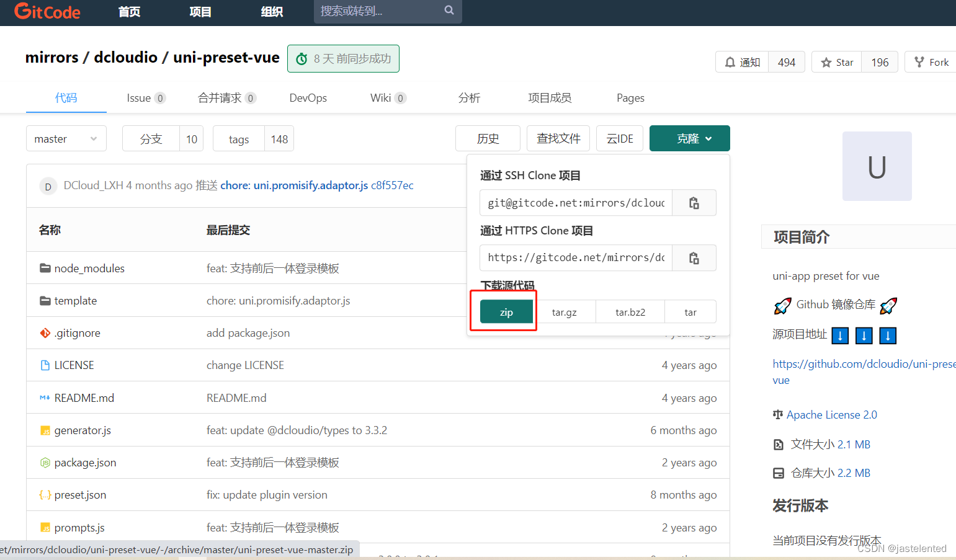Click the SSH clone URL field
The height and width of the screenshot is (560, 956).
pyautogui.click(x=576, y=203)
